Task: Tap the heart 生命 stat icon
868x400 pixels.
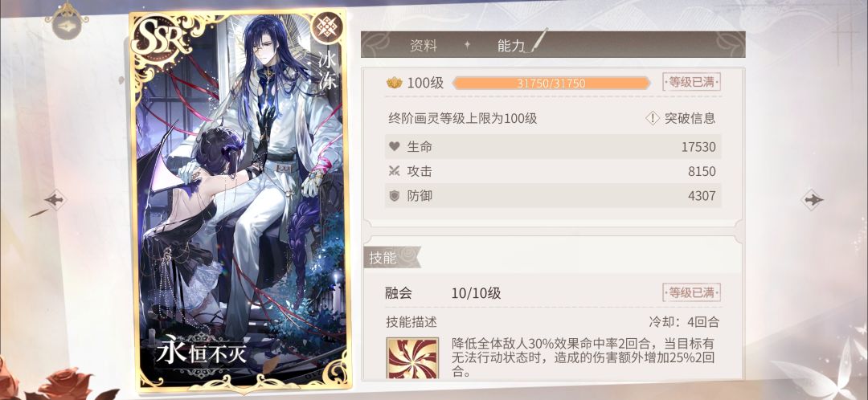Action: click(394, 147)
